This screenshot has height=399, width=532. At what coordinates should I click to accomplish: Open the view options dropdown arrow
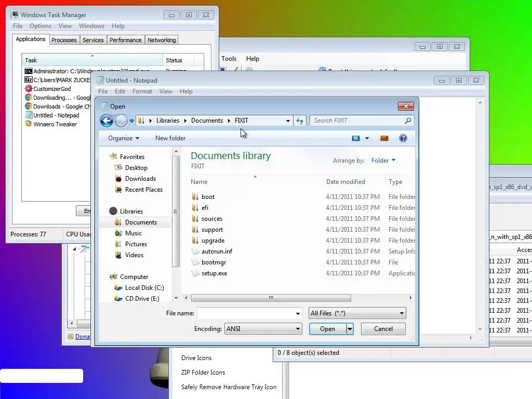click(367, 138)
